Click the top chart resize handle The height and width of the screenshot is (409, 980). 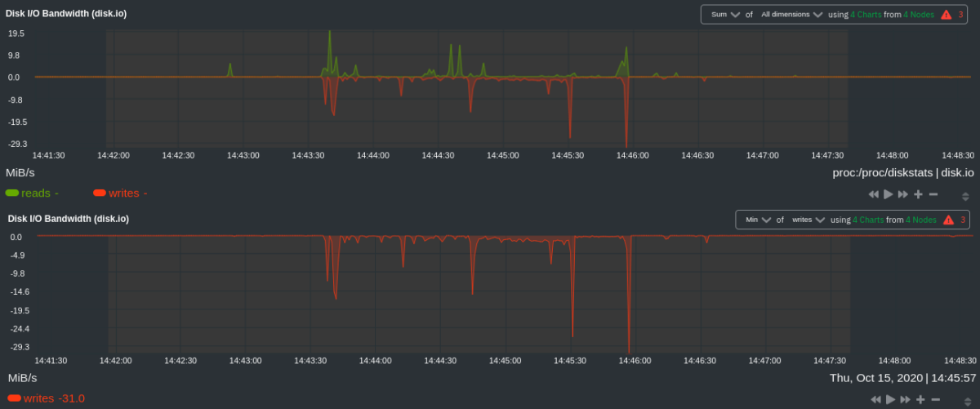pos(965,196)
